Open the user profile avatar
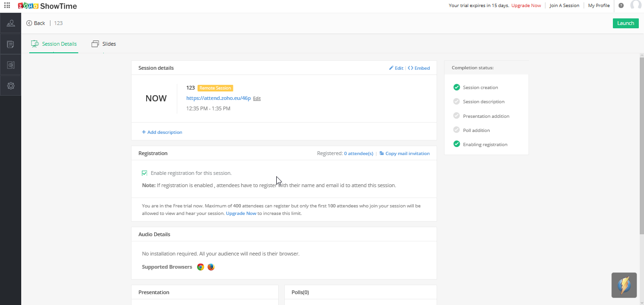 pos(636,5)
